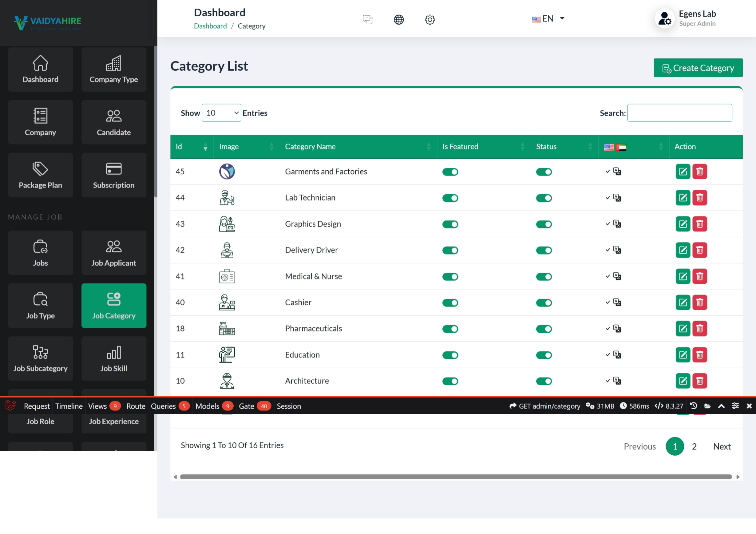
Task: Open the chat messages icon in header
Action: [368, 19]
